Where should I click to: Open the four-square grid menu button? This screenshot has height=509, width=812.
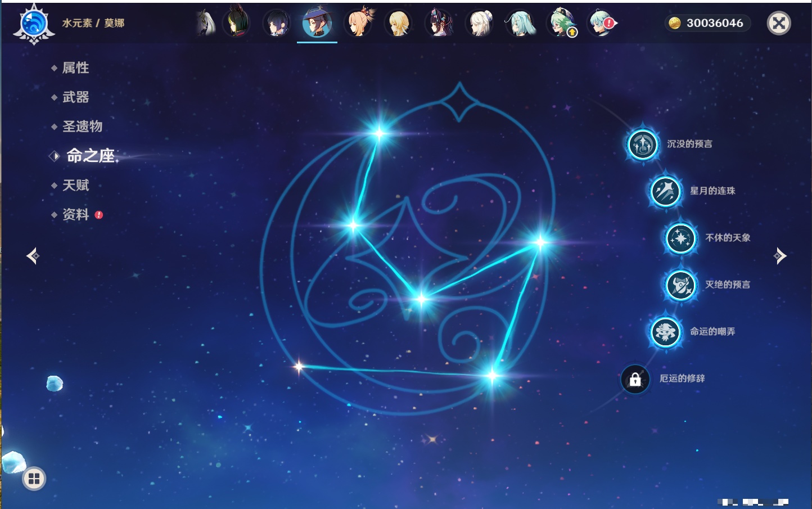pos(34,479)
